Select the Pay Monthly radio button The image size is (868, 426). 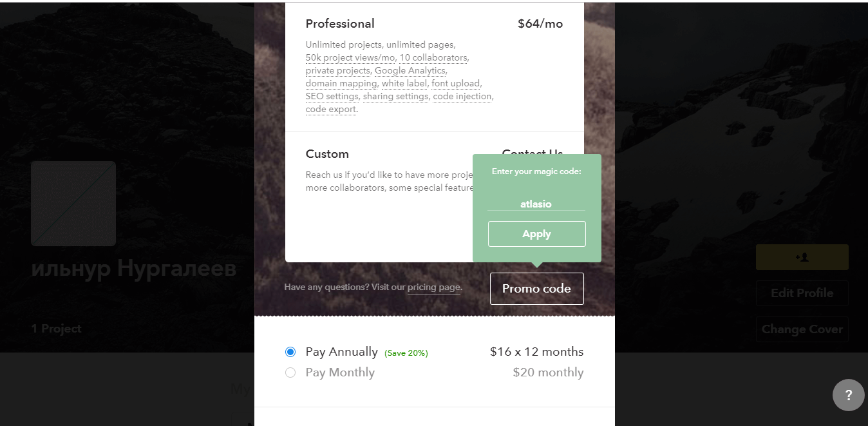coord(290,373)
